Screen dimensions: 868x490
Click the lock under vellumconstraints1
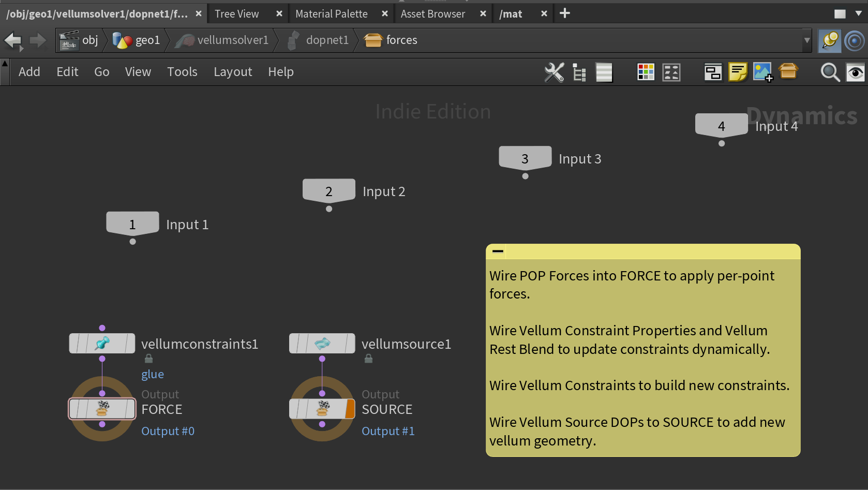[148, 359]
